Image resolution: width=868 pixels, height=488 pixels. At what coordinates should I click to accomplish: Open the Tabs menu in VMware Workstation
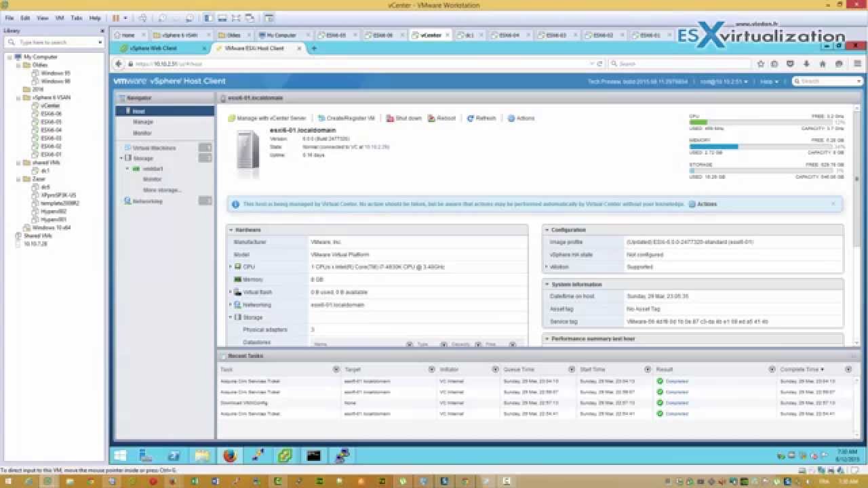tap(77, 18)
